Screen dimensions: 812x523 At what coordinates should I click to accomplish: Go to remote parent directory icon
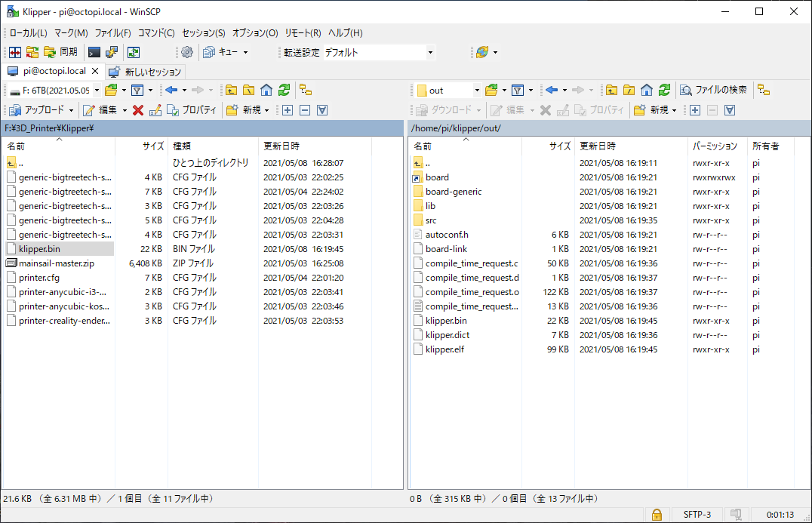[611, 91]
